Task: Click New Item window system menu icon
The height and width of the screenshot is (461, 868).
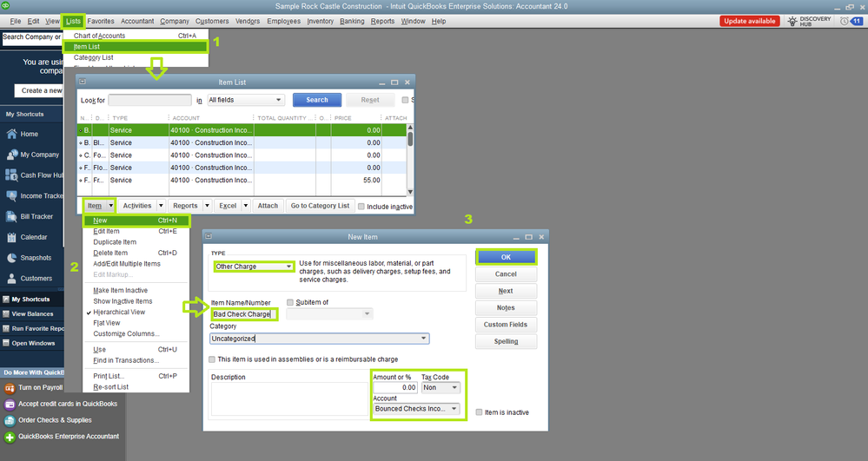Action: [209, 236]
